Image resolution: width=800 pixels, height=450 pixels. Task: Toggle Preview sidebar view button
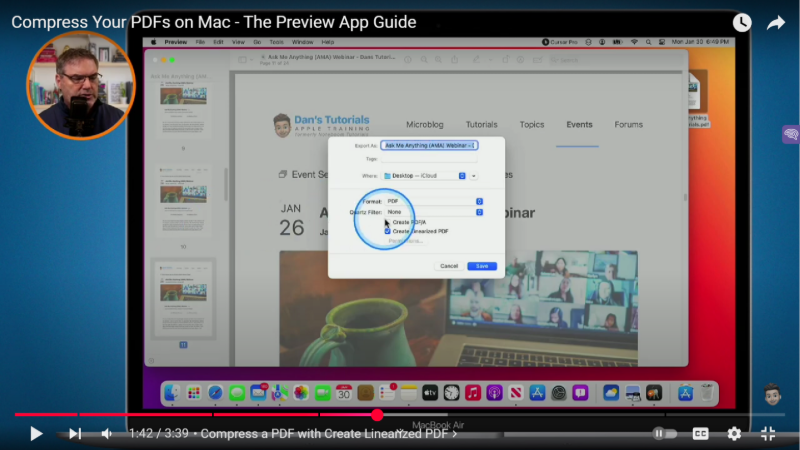(242, 60)
